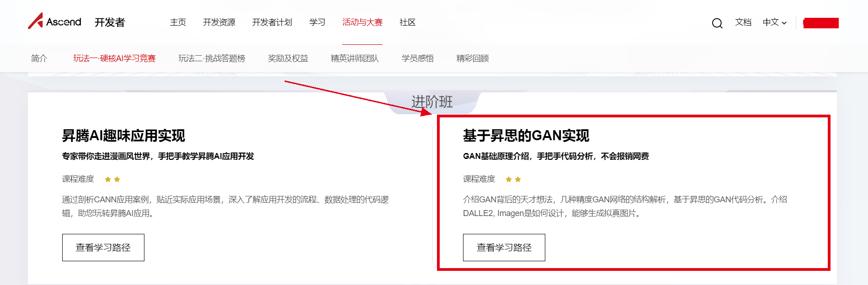Open the 文档 link in header
Screen dimensions: 868x285
pyautogui.click(x=743, y=22)
